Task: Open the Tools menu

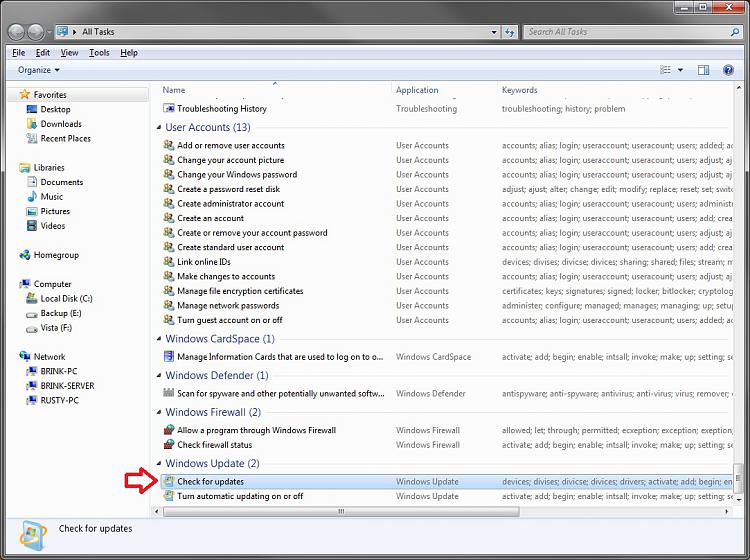Action: (99, 53)
